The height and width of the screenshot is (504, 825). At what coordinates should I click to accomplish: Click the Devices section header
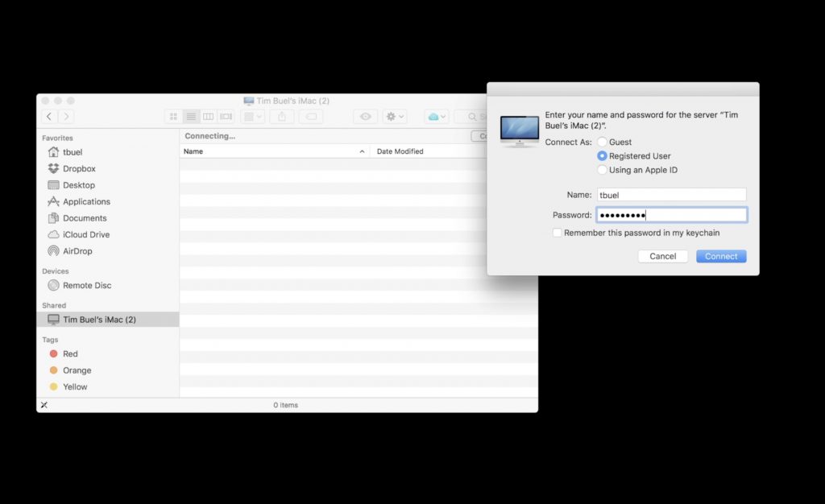coord(56,271)
